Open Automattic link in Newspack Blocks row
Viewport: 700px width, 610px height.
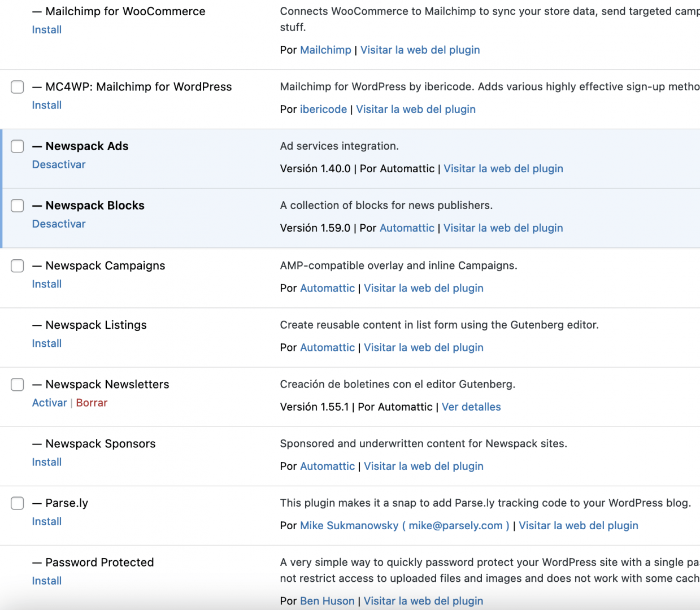(407, 228)
